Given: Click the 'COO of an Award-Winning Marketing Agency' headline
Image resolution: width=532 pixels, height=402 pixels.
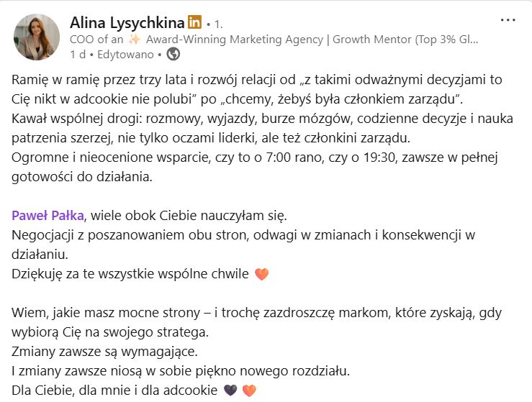Looking at the screenshot, I should [274, 40].
